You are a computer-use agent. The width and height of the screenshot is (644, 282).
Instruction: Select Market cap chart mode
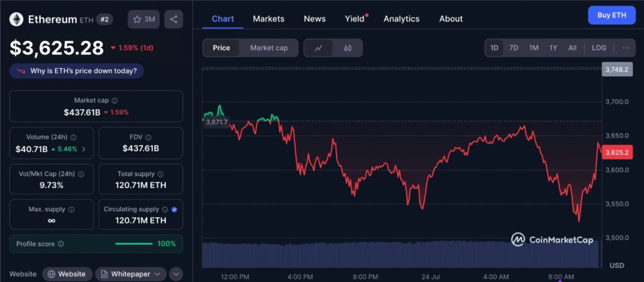pos(269,48)
